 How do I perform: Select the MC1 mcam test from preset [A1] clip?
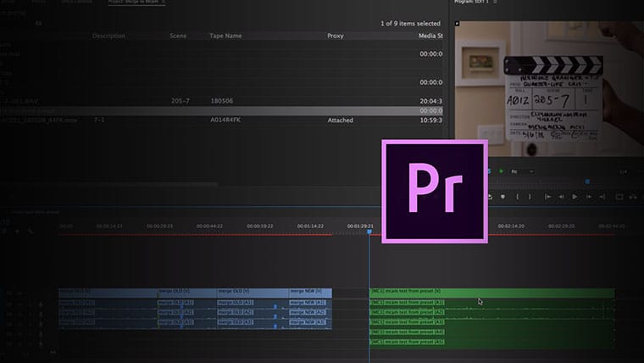tap(492, 303)
